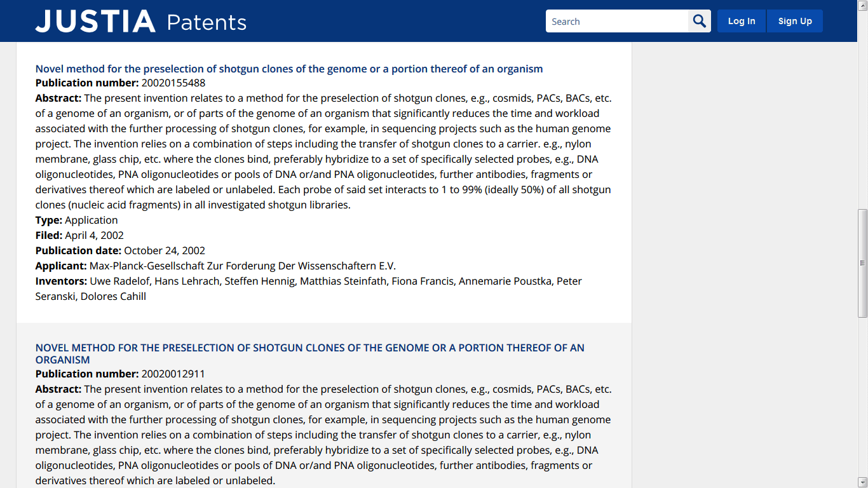This screenshot has height=488, width=868.
Task: Click the Type: Application line
Action: [x=77, y=220]
